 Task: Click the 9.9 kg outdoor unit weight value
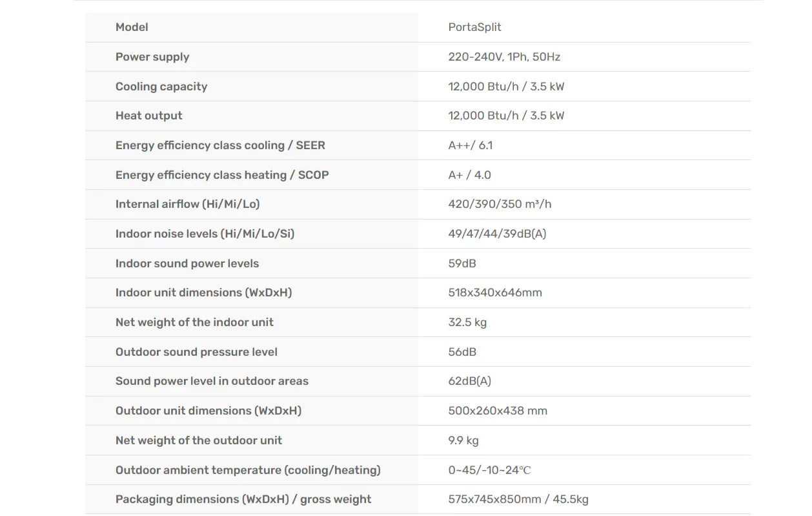click(x=463, y=440)
